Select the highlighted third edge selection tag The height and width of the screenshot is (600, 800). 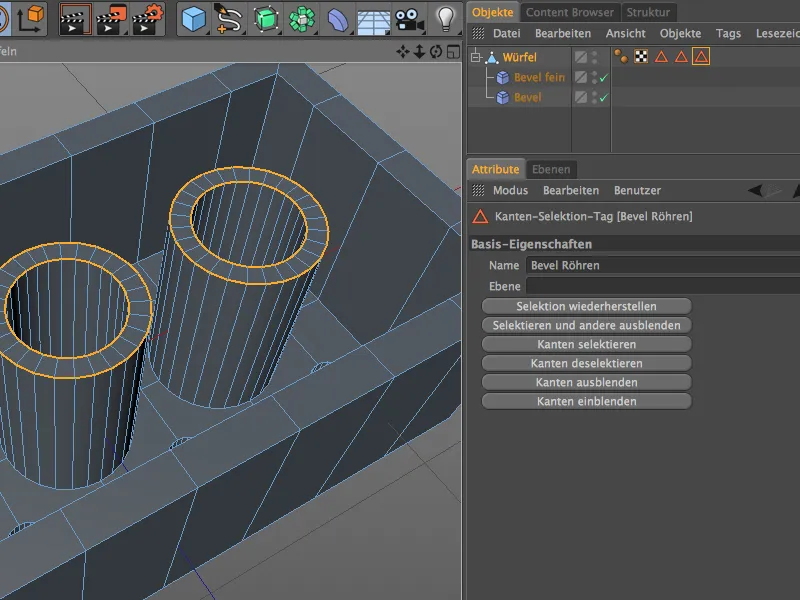point(701,57)
